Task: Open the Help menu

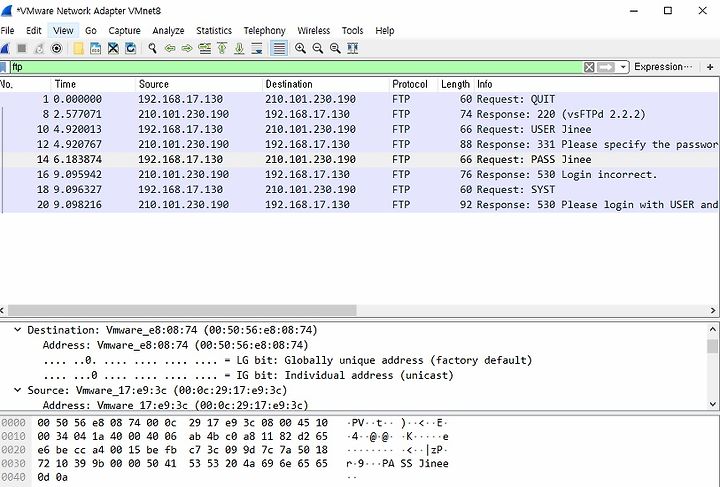Action: (385, 31)
